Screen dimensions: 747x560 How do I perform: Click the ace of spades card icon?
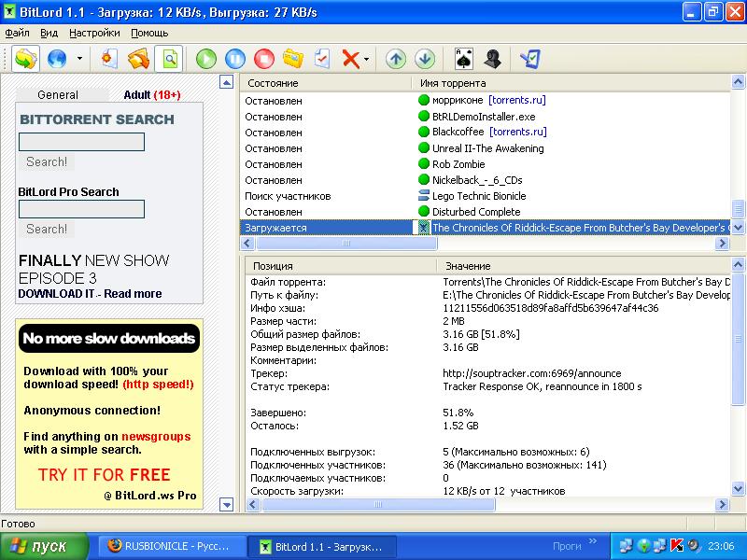(x=463, y=59)
